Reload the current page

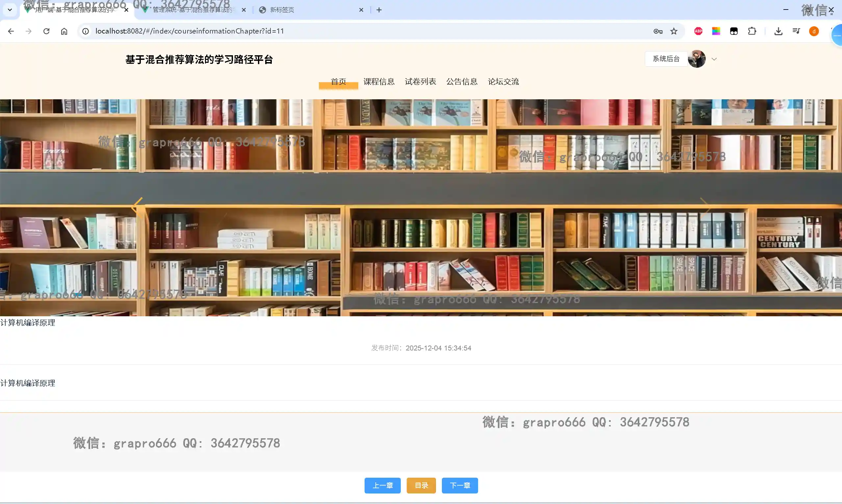[x=46, y=31]
